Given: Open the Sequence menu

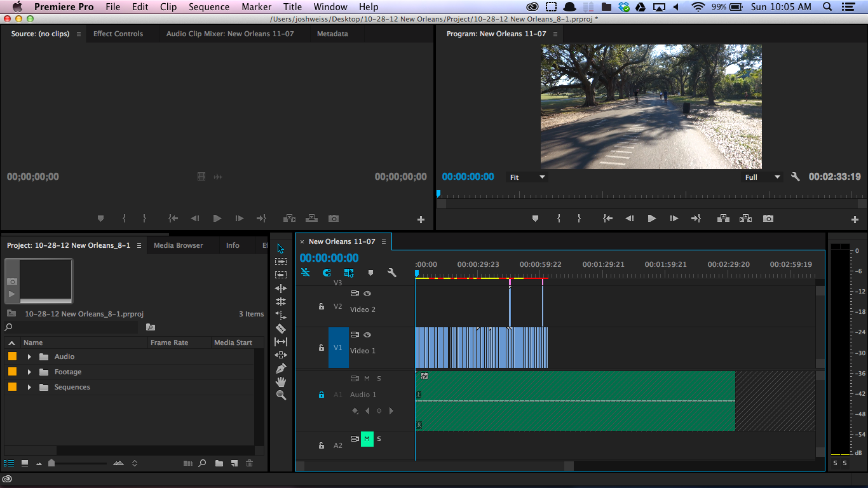Looking at the screenshot, I should pos(209,7).
